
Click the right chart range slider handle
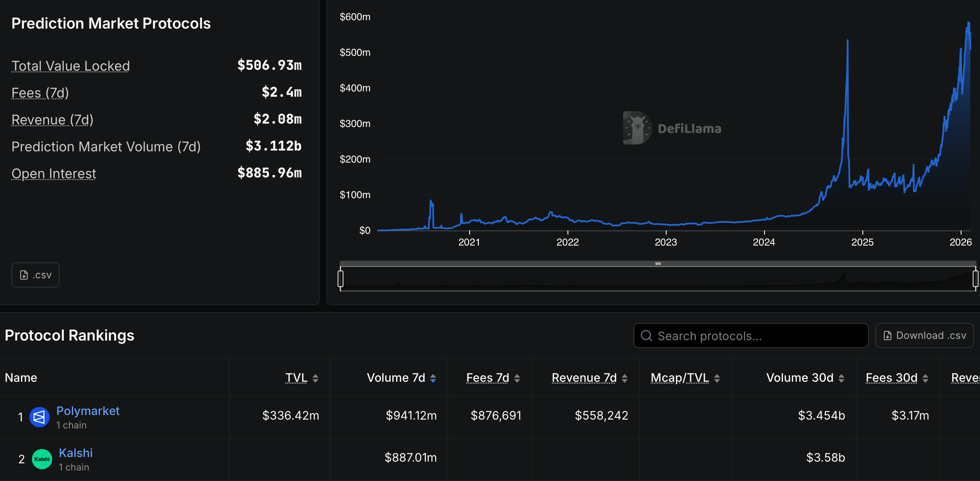pyautogui.click(x=975, y=279)
